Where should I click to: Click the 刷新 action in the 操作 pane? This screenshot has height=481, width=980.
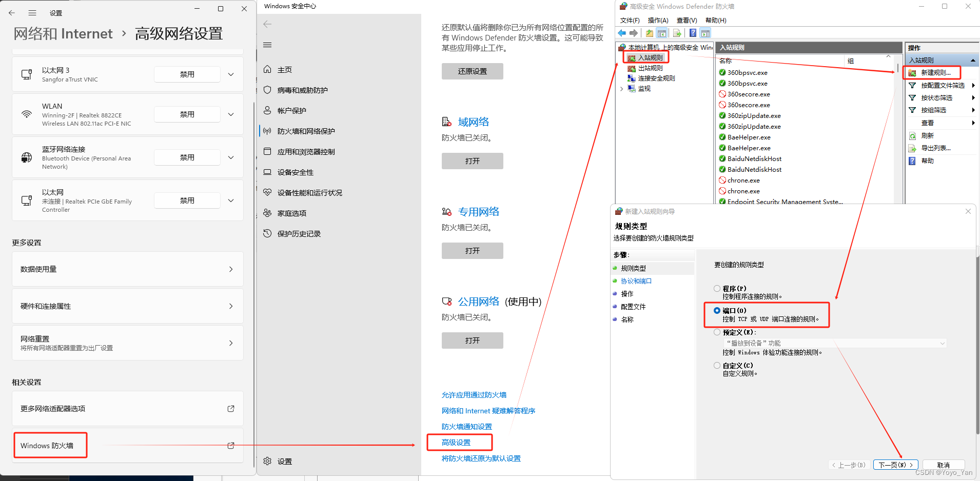coord(927,136)
